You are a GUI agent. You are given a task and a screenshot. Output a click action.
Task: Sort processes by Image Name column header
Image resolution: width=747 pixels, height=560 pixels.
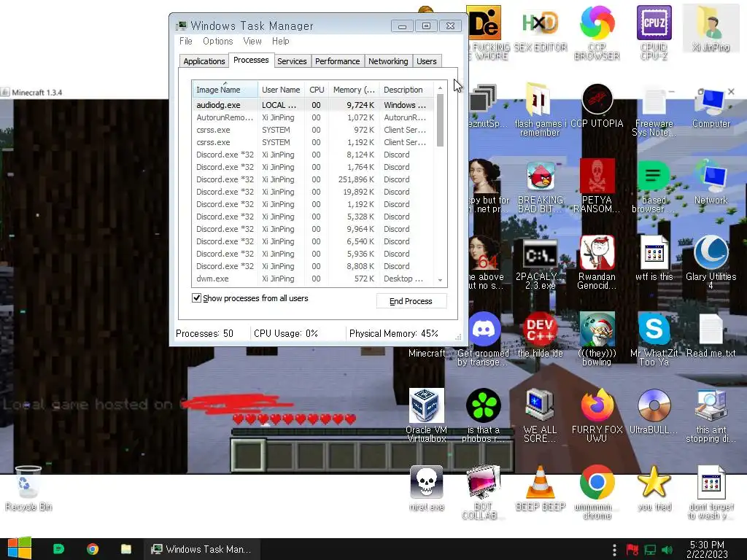point(225,90)
